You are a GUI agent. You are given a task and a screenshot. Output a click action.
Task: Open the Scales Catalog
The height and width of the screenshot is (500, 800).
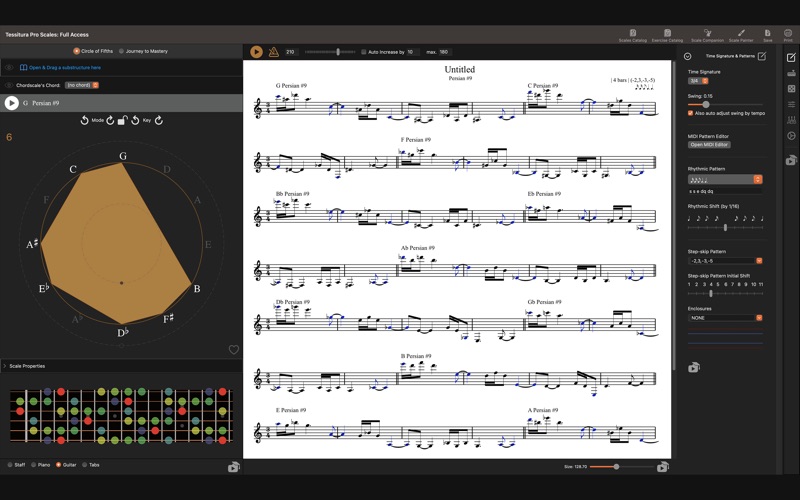coord(633,35)
